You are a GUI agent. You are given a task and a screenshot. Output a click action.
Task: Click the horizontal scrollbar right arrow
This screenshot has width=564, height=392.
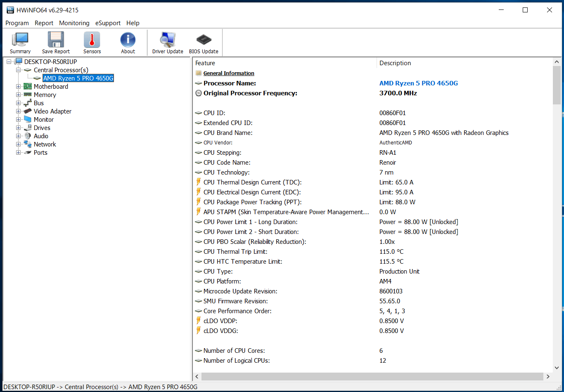pos(548,376)
